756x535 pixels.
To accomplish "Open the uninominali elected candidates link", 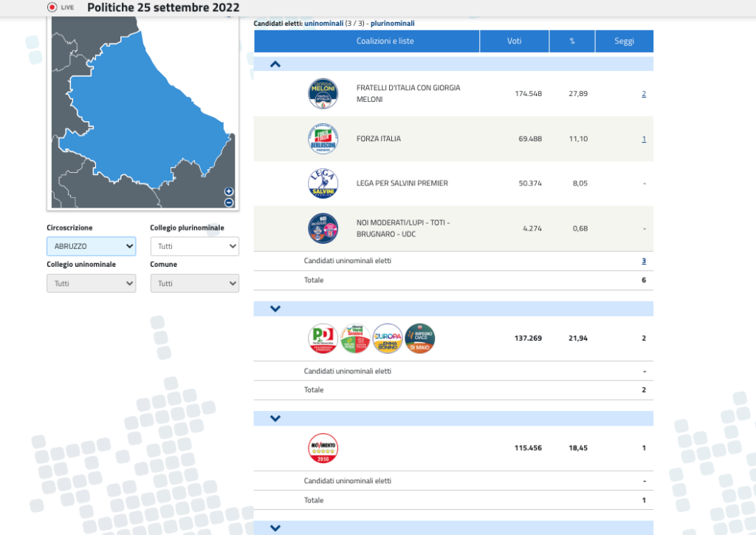I will [323, 23].
